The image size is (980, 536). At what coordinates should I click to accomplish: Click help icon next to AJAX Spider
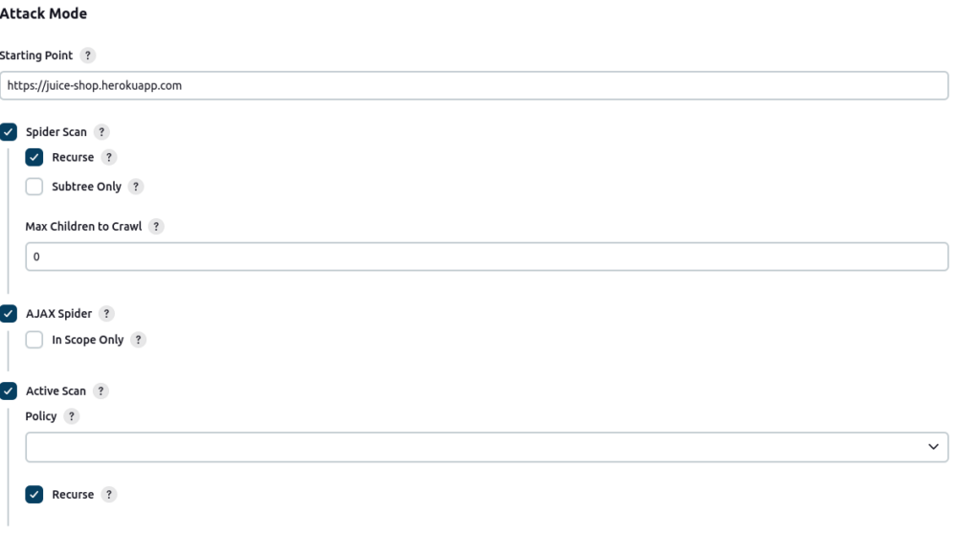[x=106, y=314]
